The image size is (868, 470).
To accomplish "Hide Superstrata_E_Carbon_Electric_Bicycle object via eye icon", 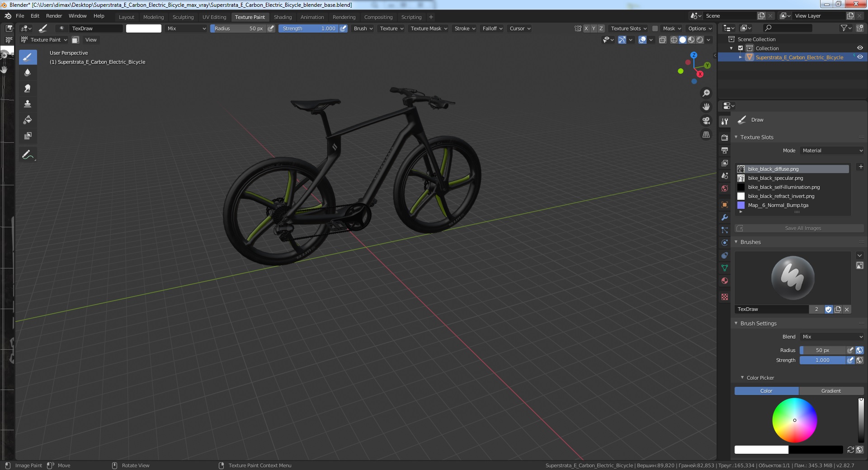I will pos(860,57).
